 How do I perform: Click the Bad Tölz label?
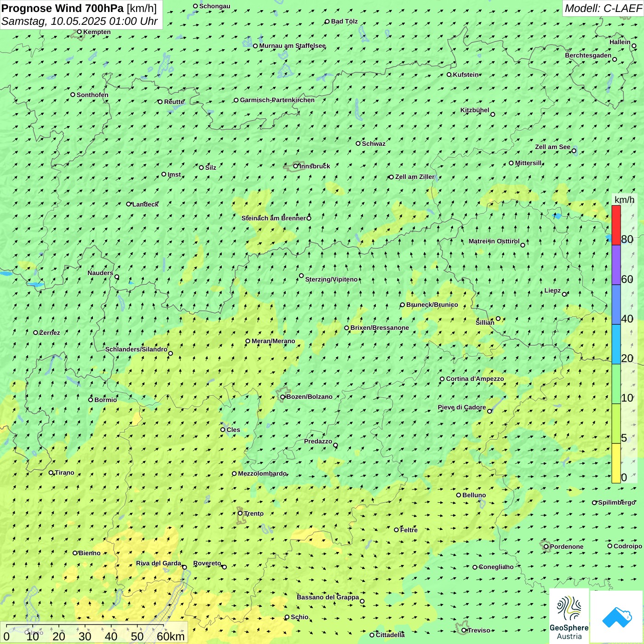[x=344, y=21]
